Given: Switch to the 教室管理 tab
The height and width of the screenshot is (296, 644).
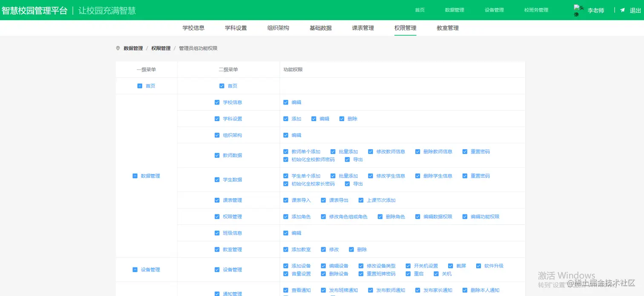Looking at the screenshot, I should [x=447, y=27].
